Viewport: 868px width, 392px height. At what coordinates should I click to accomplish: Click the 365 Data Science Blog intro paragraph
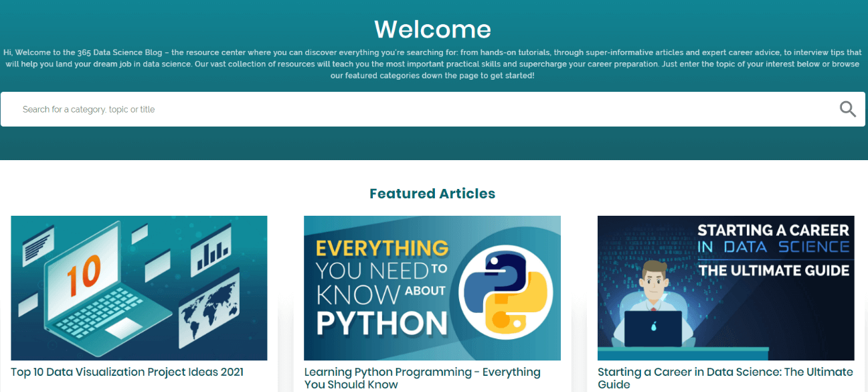[x=432, y=64]
